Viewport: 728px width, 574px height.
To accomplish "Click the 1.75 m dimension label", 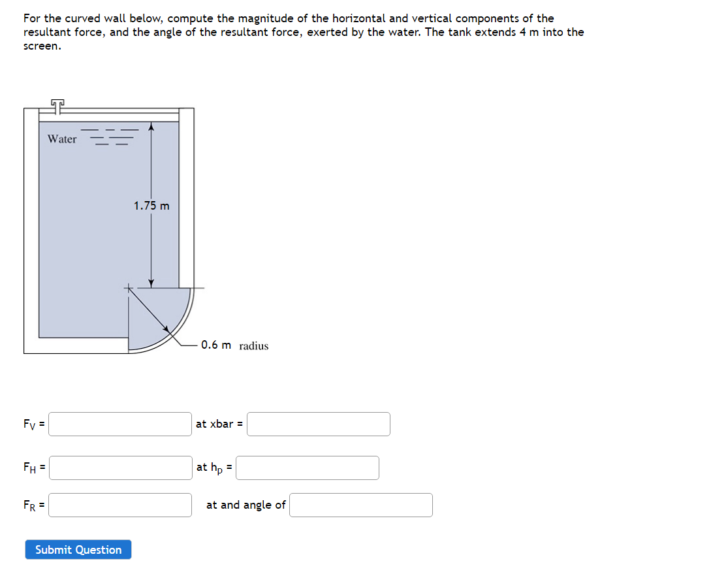I will coord(151,206).
